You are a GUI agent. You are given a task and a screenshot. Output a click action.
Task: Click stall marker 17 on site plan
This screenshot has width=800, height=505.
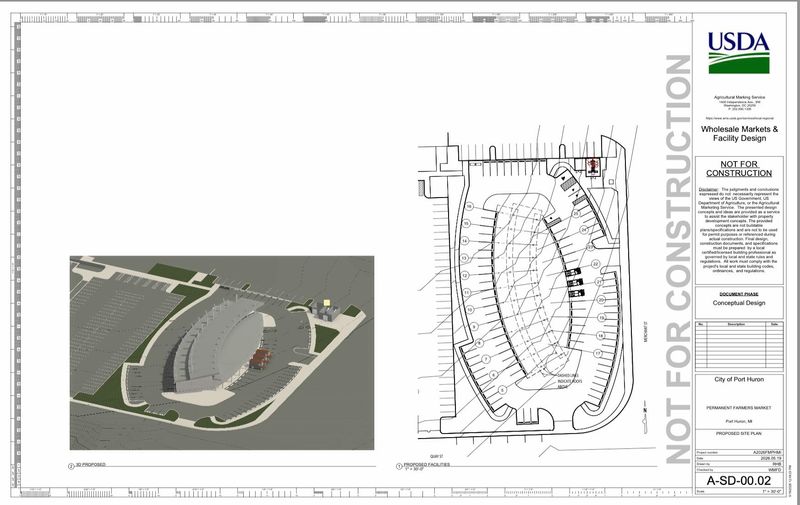pyautogui.click(x=597, y=353)
